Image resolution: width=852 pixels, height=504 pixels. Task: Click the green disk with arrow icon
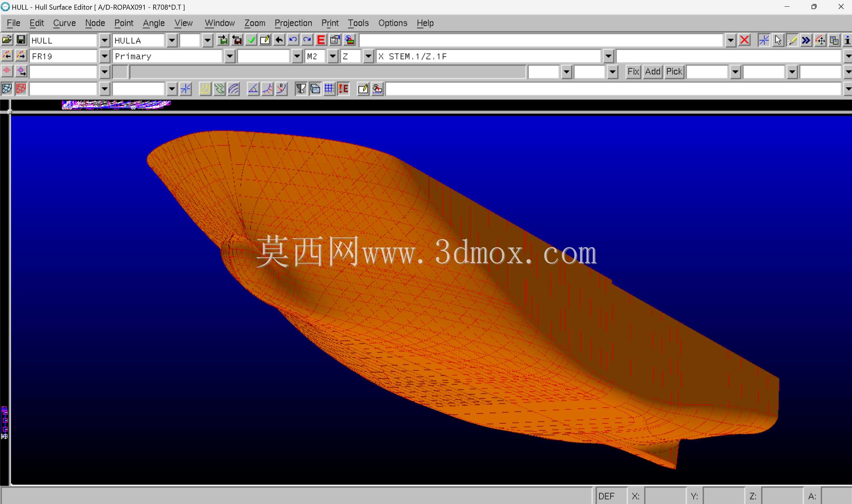click(x=223, y=40)
